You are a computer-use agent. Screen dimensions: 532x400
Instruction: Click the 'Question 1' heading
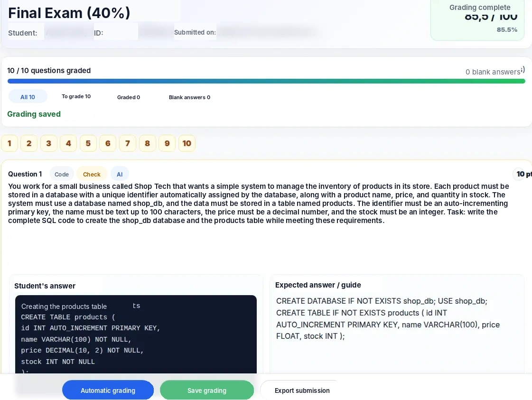tap(25, 174)
